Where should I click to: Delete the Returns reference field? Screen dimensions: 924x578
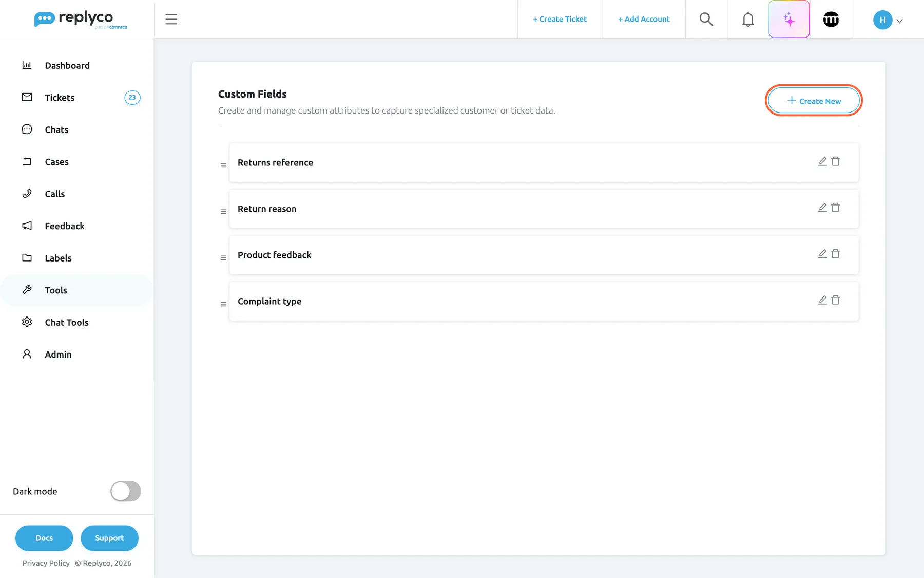click(836, 161)
